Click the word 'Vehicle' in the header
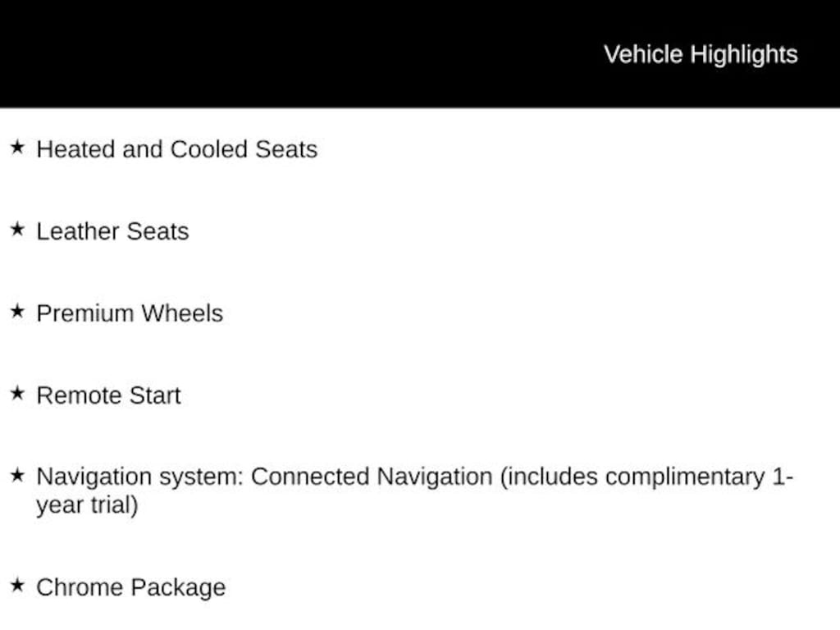This screenshot has width=840, height=630. coord(643,54)
